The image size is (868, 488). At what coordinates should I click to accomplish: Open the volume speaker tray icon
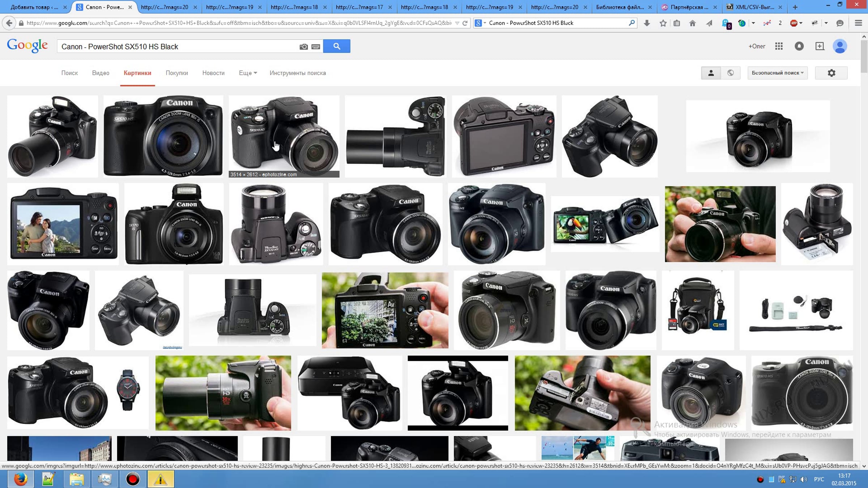(804, 479)
